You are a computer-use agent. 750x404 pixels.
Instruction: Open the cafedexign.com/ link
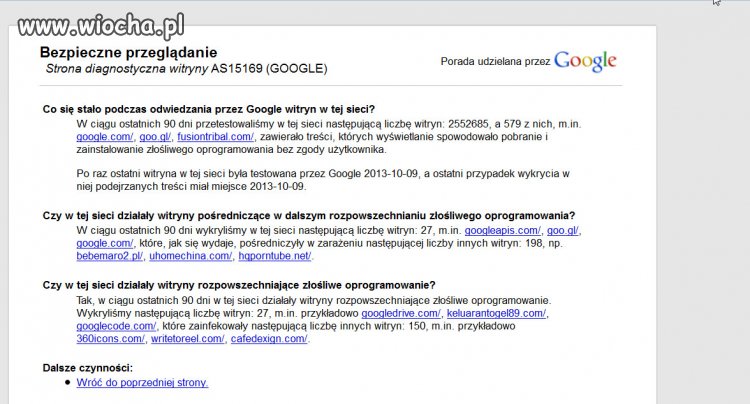269,339
